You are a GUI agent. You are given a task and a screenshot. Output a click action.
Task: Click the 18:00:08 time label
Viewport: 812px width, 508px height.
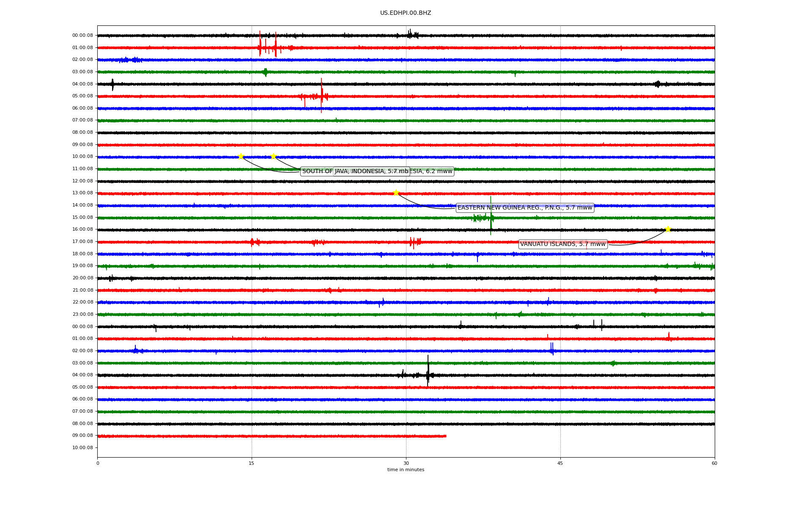click(x=82, y=254)
